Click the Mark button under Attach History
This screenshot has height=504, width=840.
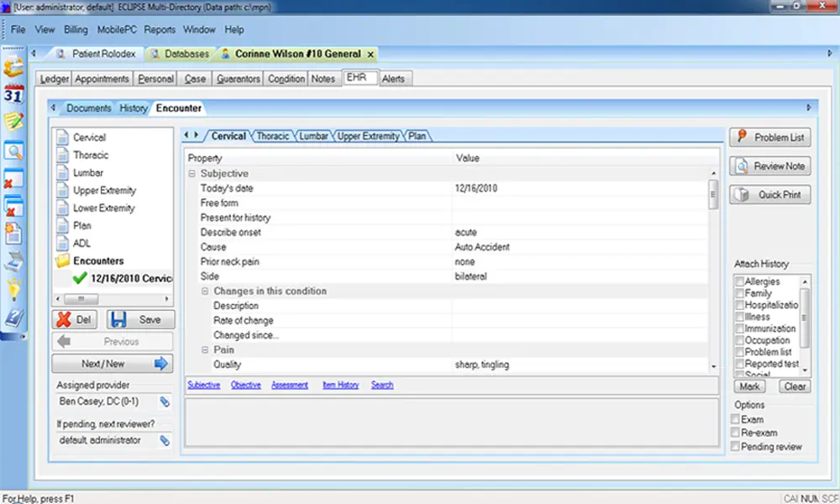[x=748, y=386]
